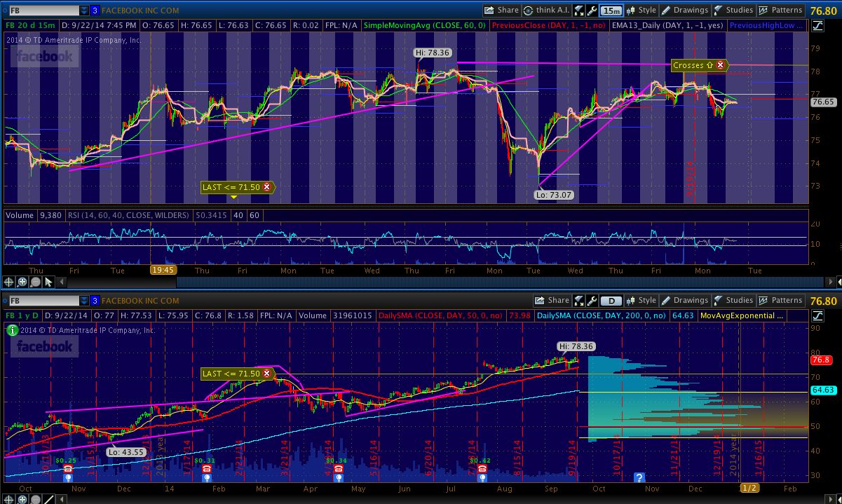
Task: Open the symbol dropdown arrow in lower chart
Action: pyautogui.click(x=84, y=301)
